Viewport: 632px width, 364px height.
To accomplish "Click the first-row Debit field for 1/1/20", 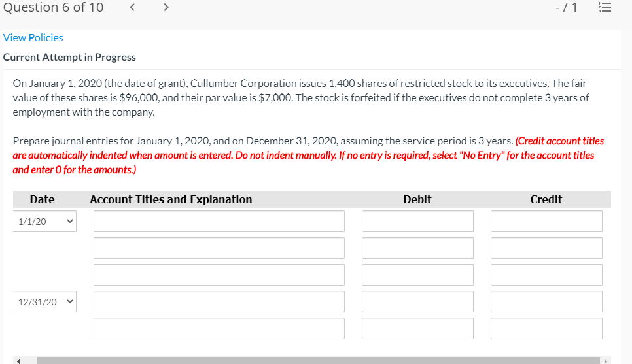I will tap(417, 221).
